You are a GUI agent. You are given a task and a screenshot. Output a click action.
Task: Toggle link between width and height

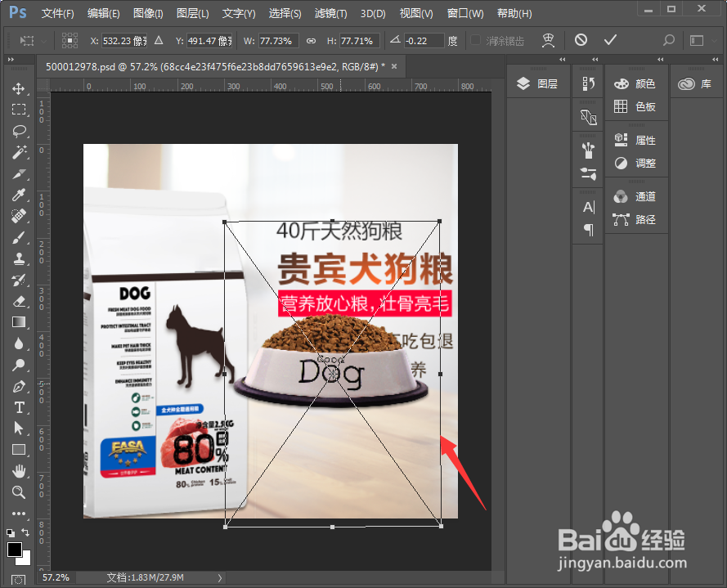coord(311,41)
